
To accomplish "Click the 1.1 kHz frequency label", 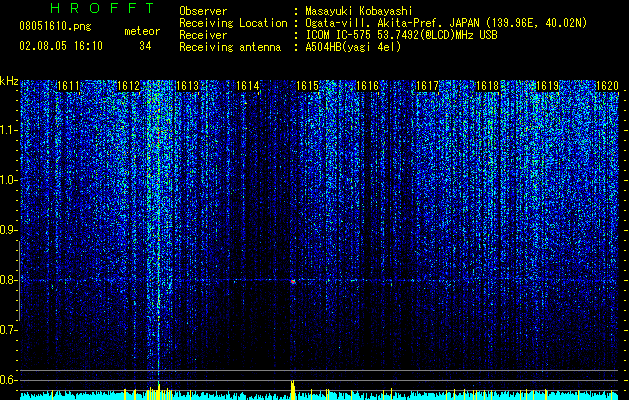I will click(9, 130).
